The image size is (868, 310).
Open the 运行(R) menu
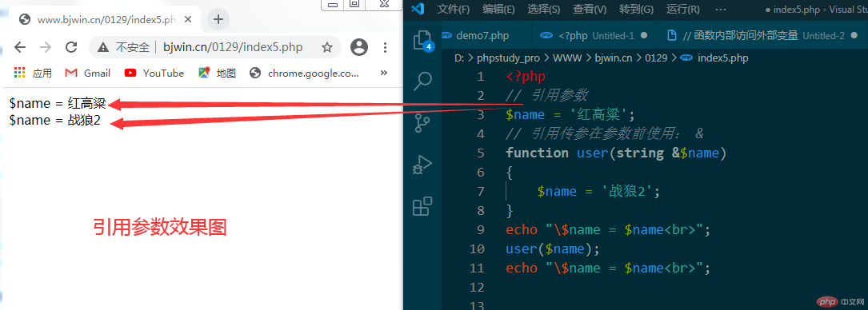(682, 10)
